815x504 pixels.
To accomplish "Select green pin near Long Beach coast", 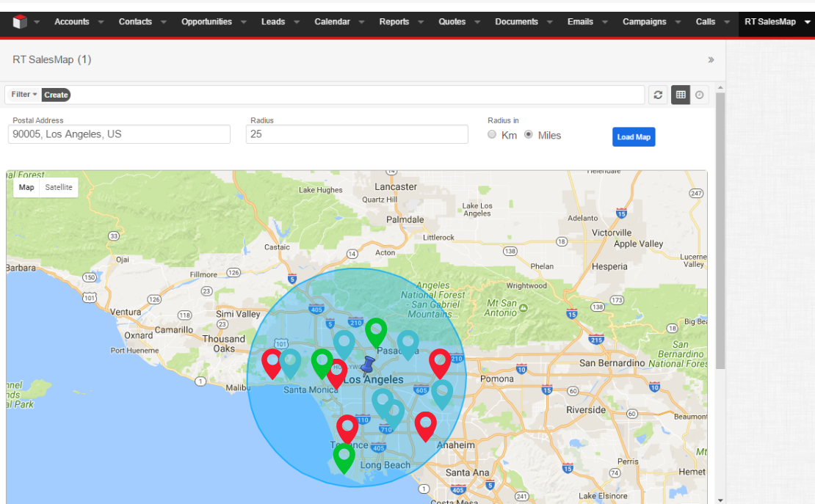I will 344,459.
